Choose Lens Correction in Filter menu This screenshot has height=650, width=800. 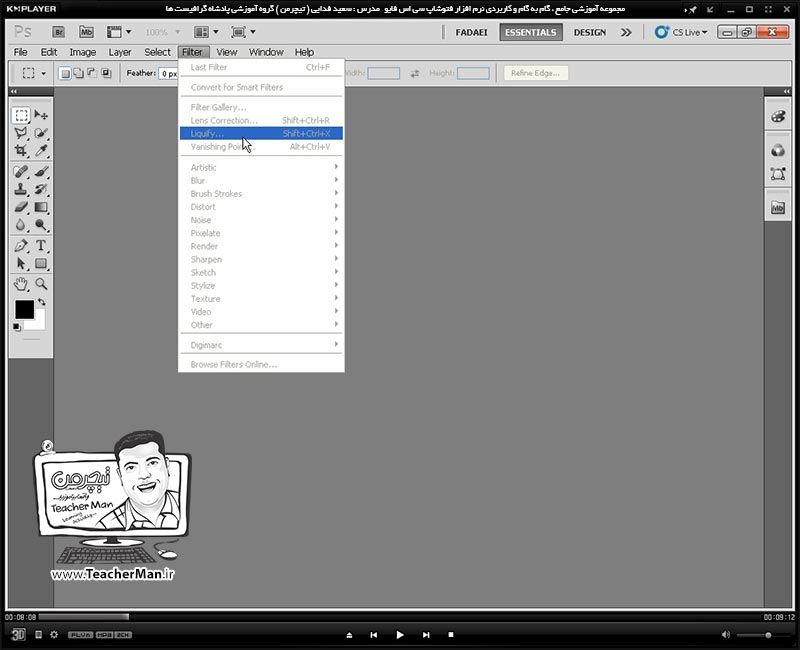(x=261, y=120)
